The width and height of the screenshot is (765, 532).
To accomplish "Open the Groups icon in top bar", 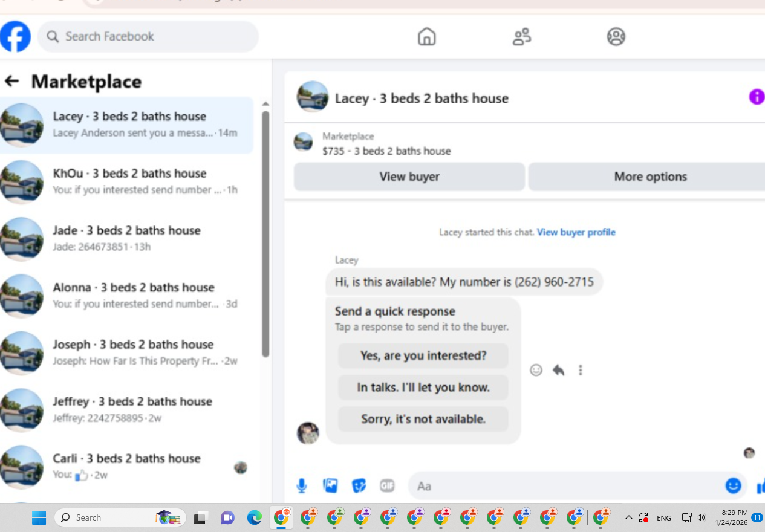I will pyautogui.click(x=616, y=36).
